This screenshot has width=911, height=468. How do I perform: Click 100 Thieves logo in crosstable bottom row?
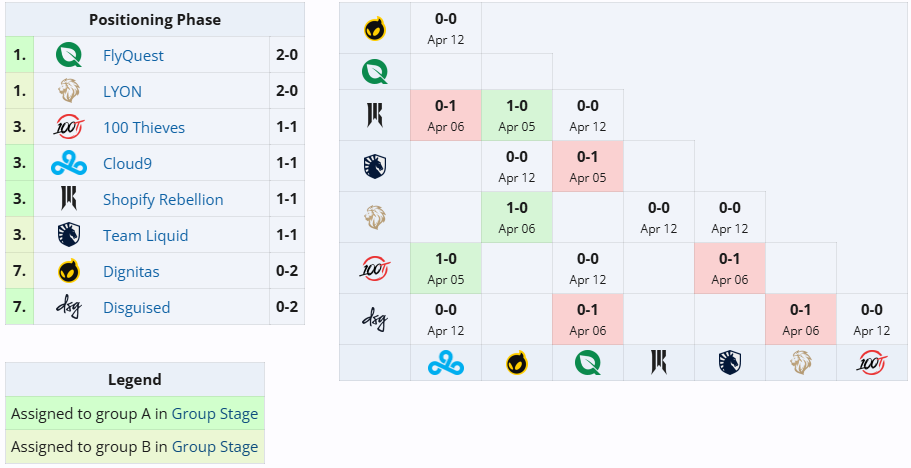pos(871,363)
